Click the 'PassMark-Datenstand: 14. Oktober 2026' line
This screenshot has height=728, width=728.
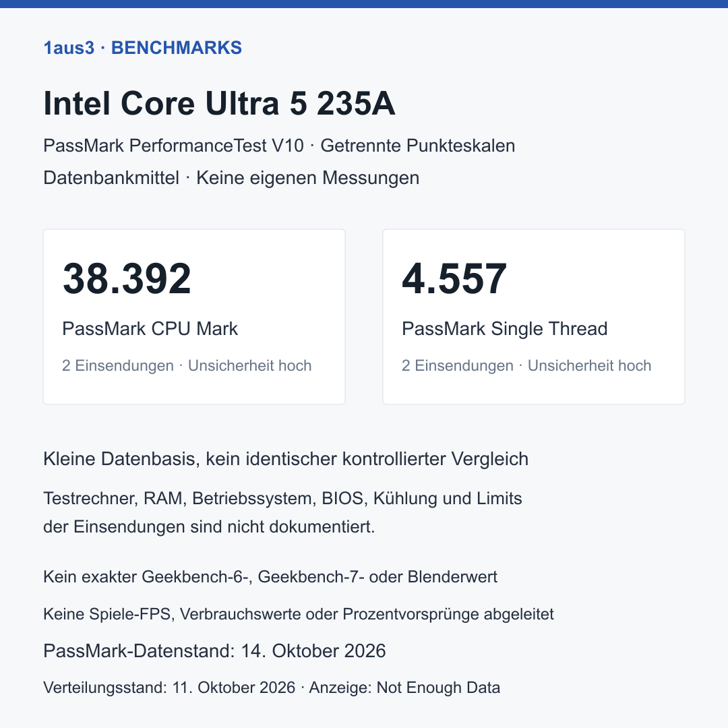point(214,651)
